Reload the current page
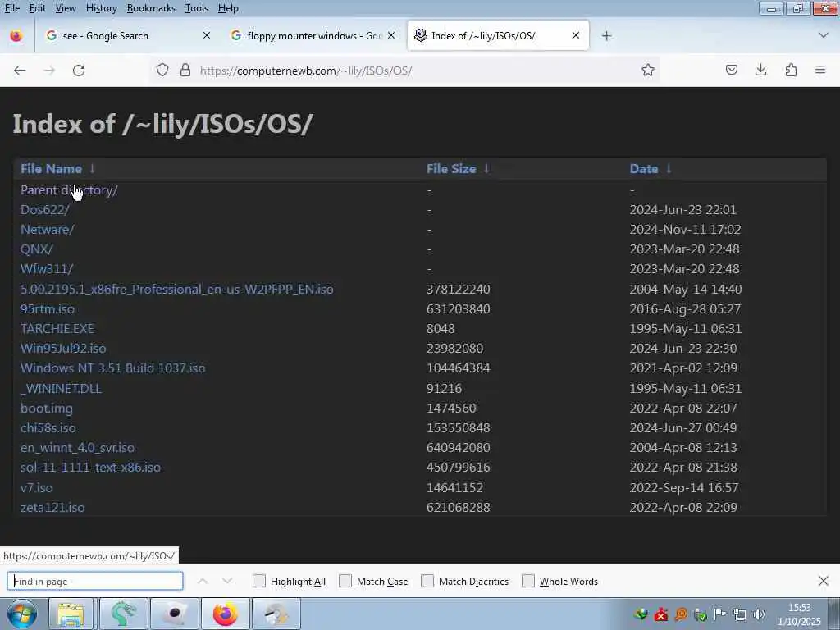 point(79,71)
